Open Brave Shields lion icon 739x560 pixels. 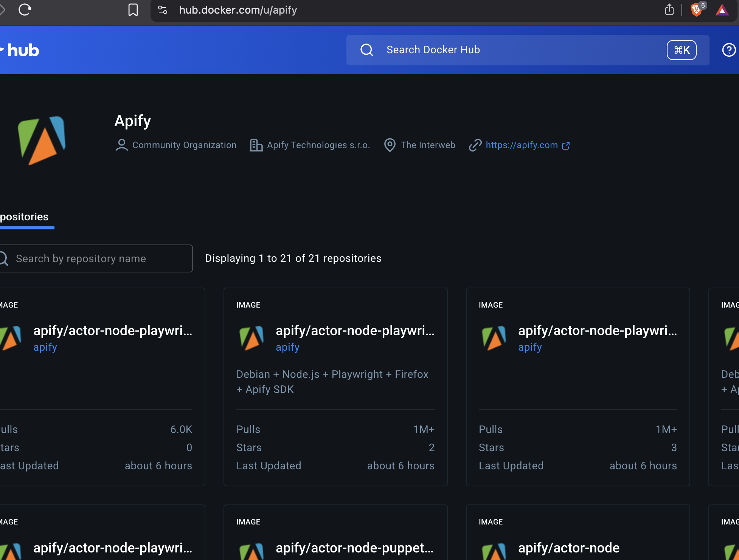pyautogui.click(x=696, y=10)
